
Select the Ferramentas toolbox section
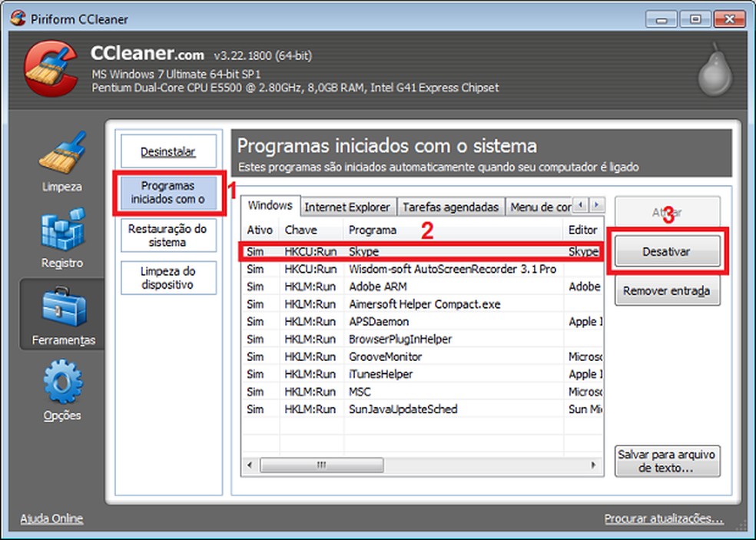coord(63,316)
